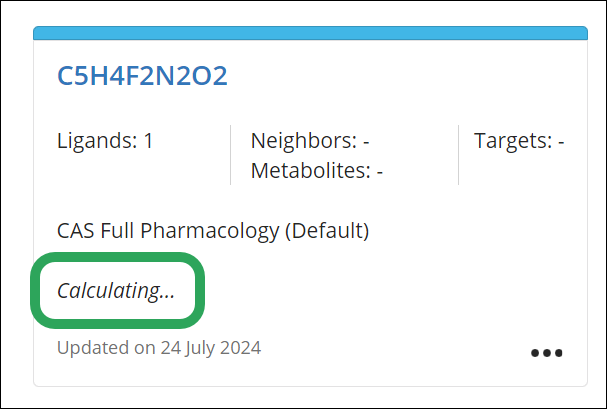Click the Updated on 24 July 2024 text
Image resolution: width=607 pixels, height=409 pixels.
point(159,349)
